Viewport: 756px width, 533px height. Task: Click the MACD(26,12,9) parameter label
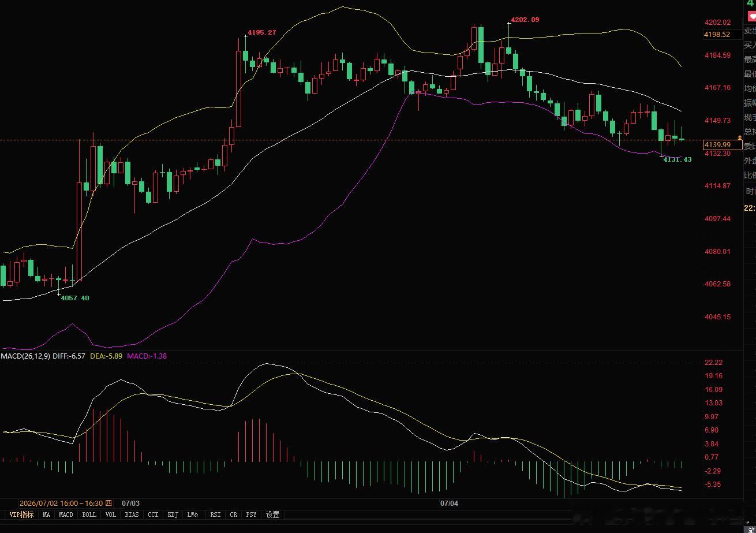[x=25, y=356]
